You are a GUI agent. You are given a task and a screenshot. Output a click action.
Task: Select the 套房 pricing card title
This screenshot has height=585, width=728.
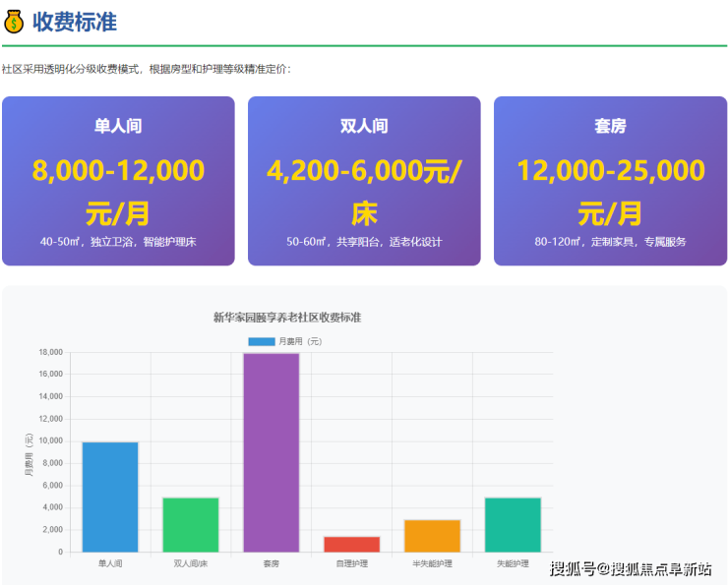pos(610,126)
